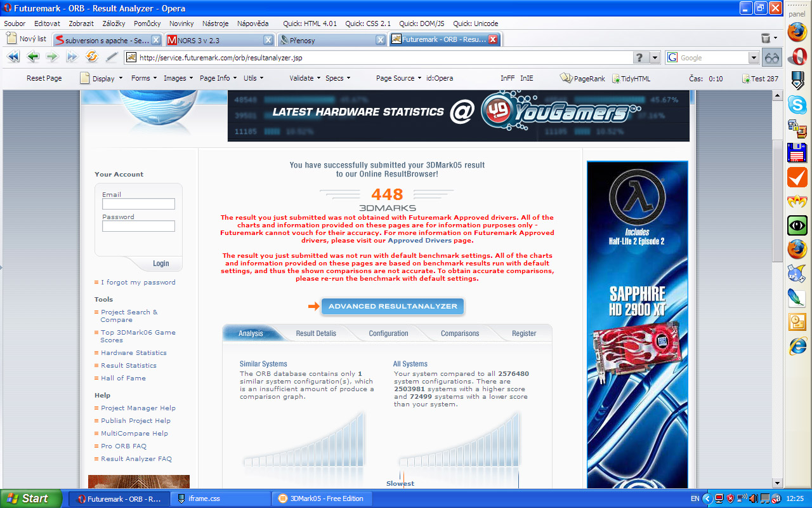The image size is (812, 508).
Task: Open the closed tabs trash can
Action: click(766, 39)
